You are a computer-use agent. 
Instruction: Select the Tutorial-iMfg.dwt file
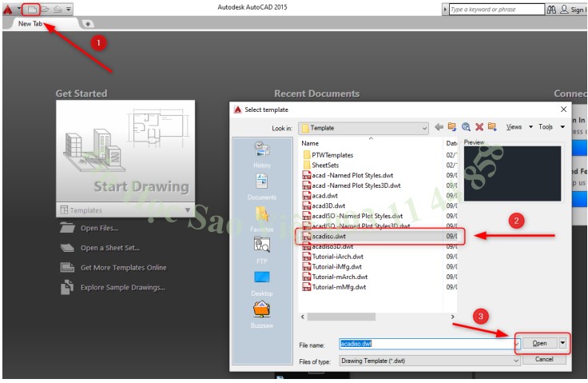tap(337, 267)
